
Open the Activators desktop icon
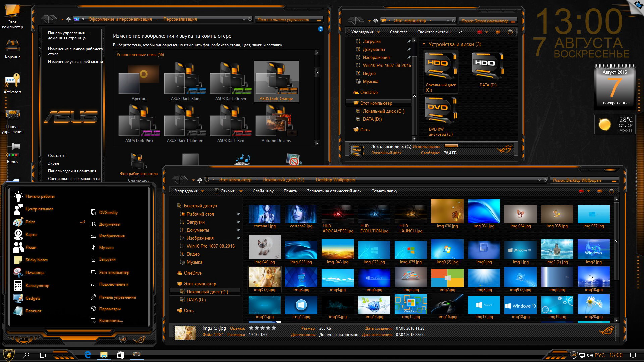tap(12, 84)
